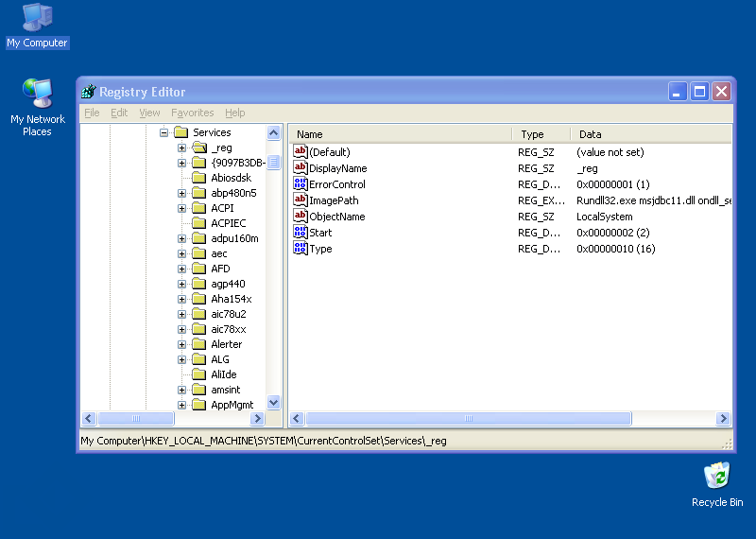Click tree pane scroll down arrow
This screenshot has height=539, width=756.
pos(273,403)
